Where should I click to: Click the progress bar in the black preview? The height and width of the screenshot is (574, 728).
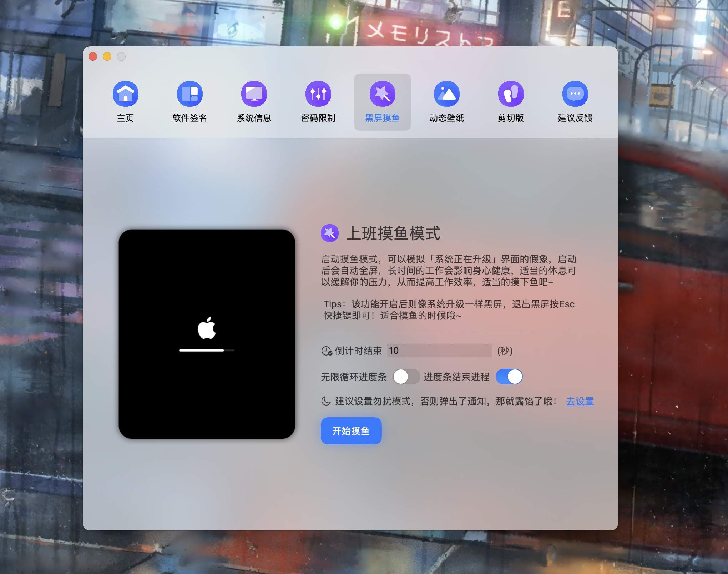206,351
